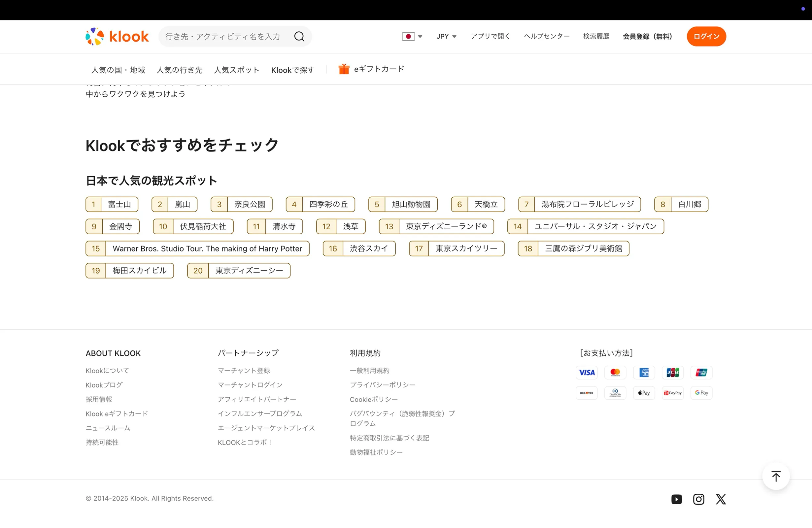Click アプリで開く in header

pos(490,37)
